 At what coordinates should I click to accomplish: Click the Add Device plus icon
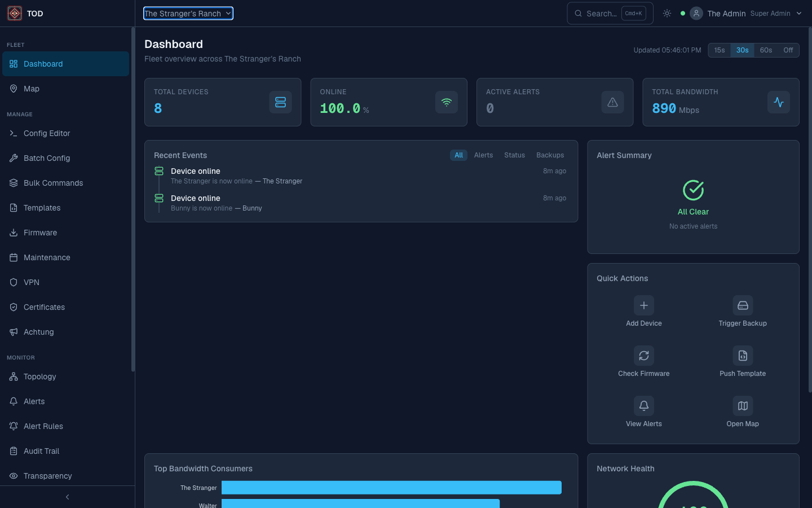click(x=643, y=305)
